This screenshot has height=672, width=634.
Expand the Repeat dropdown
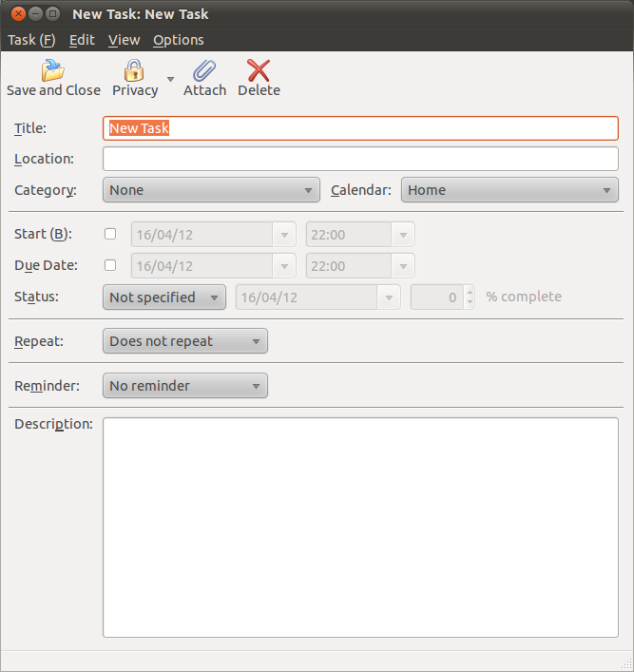click(x=184, y=341)
